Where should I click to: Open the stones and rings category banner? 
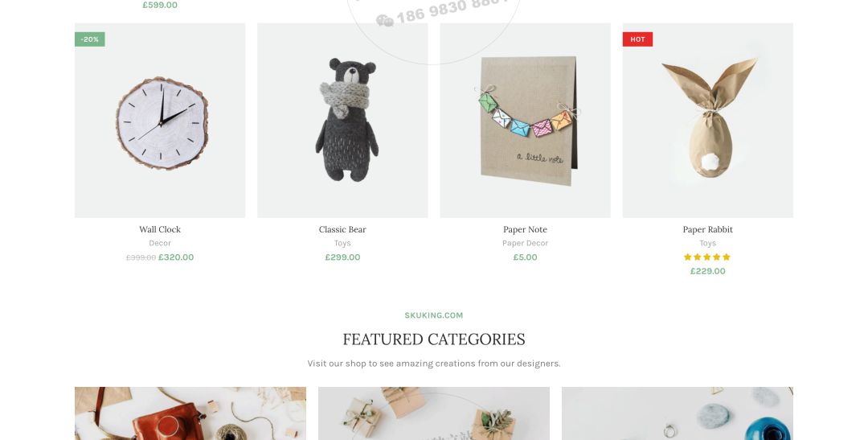click(678, 413)
